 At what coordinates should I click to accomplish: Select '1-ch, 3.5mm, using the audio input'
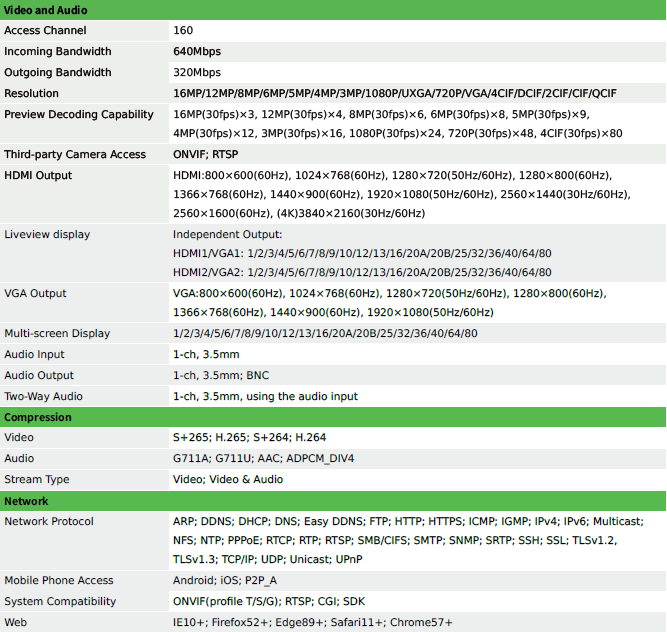[265, 396]
